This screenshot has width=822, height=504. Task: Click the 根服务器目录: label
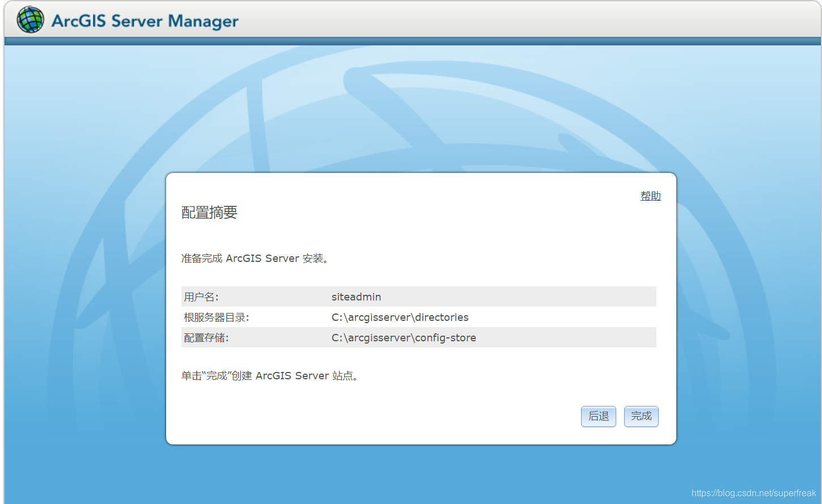click(217, 317)
